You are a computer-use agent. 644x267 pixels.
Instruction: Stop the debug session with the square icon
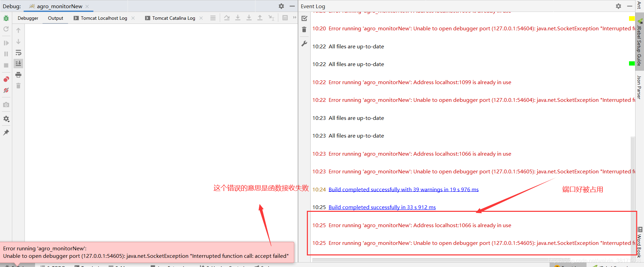coord(6,65)
